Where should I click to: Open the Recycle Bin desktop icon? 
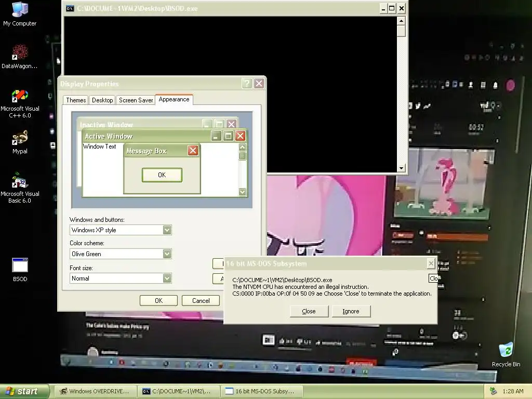[x=506, y=355]
